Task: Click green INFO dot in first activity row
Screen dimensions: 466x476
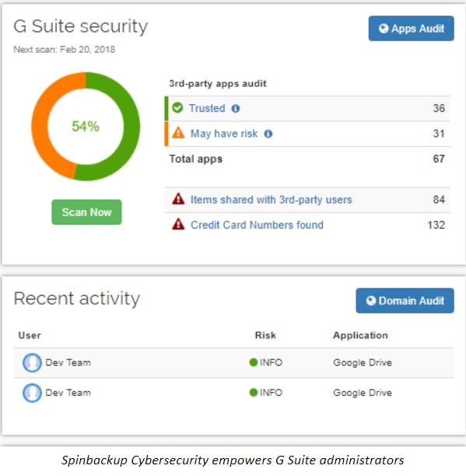Action: point(253,362)
